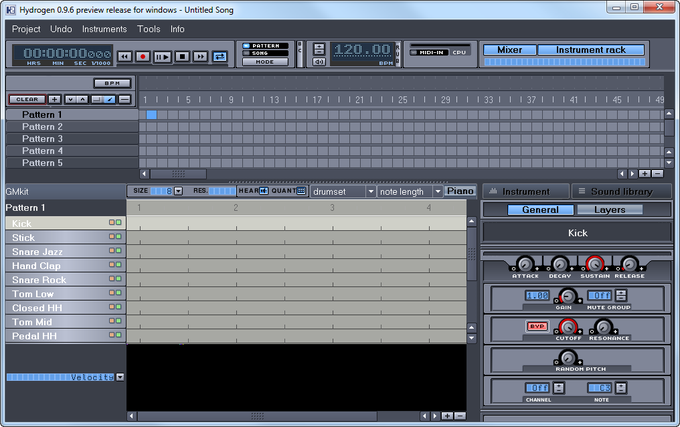Move selected pattern down

[70, 99]
